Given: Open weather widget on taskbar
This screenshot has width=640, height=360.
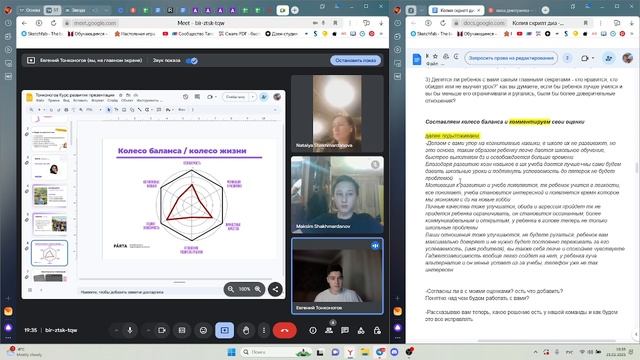Looking at the screenshot, I should pos(24,352).
